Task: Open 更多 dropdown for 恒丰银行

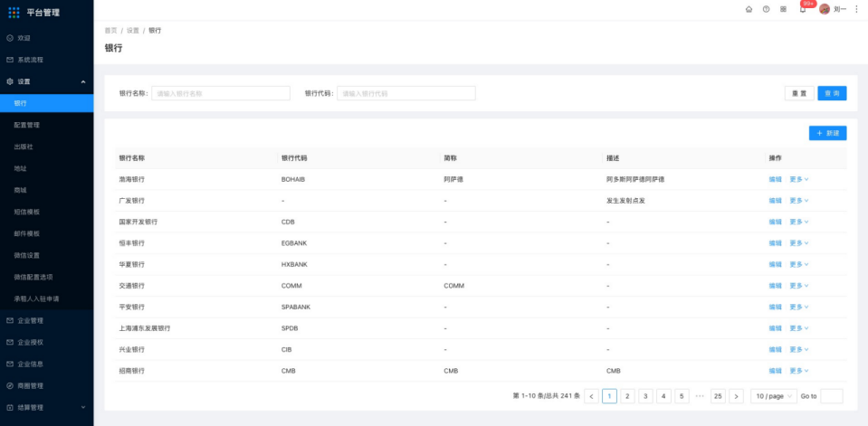Action: 799,243
